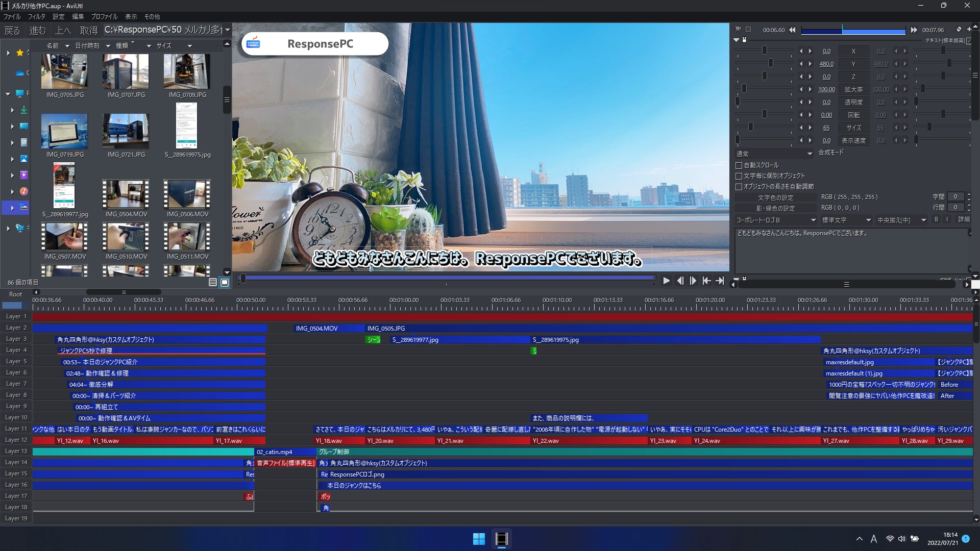This screenshot has height=551, width=980.
Task: Click the 文字色の設定 button
Action: [775, 197]
